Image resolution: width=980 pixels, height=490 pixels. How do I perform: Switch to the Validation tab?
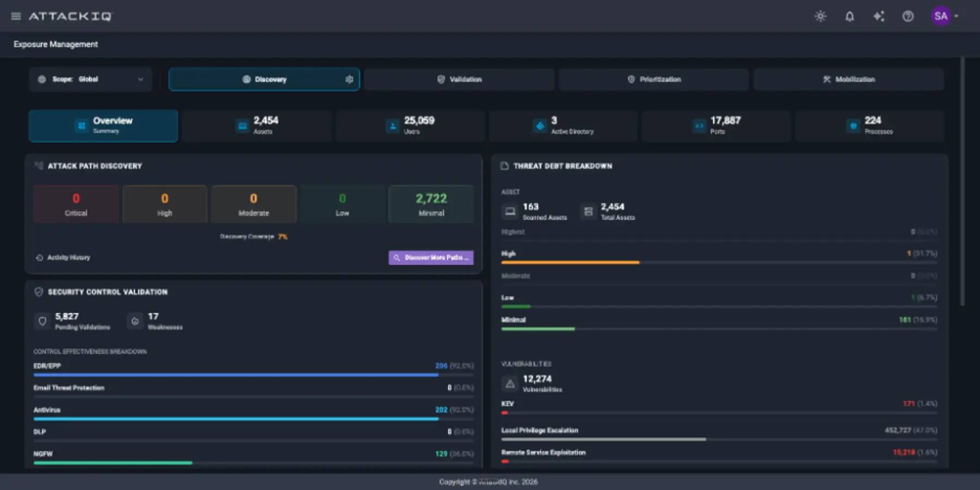coord(459,79)
